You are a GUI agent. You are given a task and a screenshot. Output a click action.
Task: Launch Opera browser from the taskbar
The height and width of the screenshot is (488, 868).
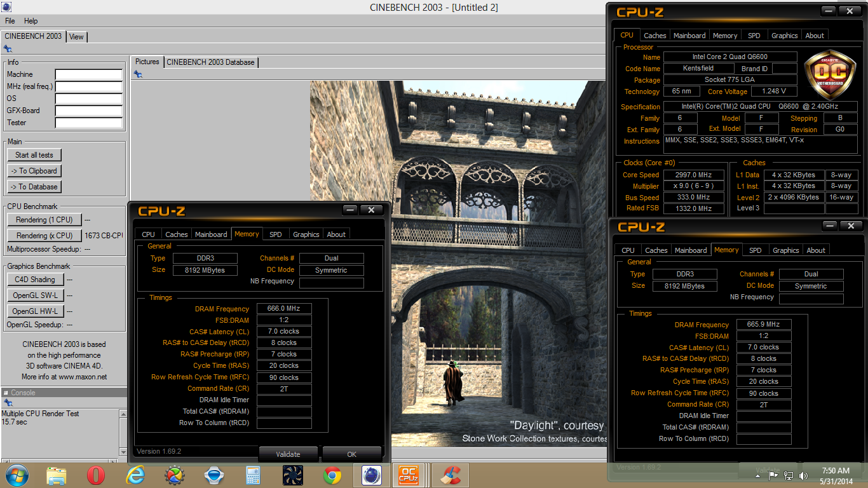pyautogui.click(x=96, y=475)
